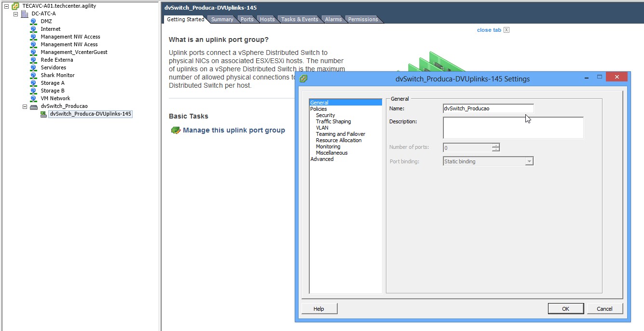
Task: Open the Tasks & Events tab
Action: 299,19
